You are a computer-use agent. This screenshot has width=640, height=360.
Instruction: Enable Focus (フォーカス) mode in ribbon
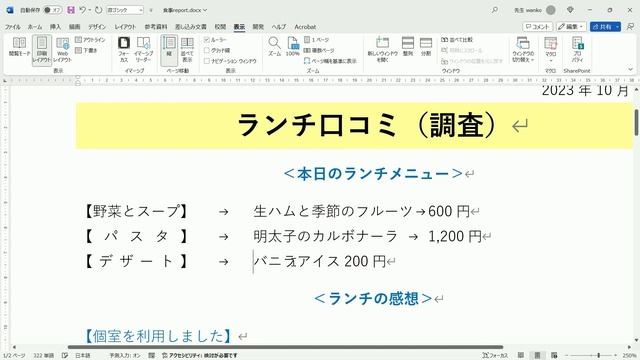pyautogui.click(x=124, y=49)
